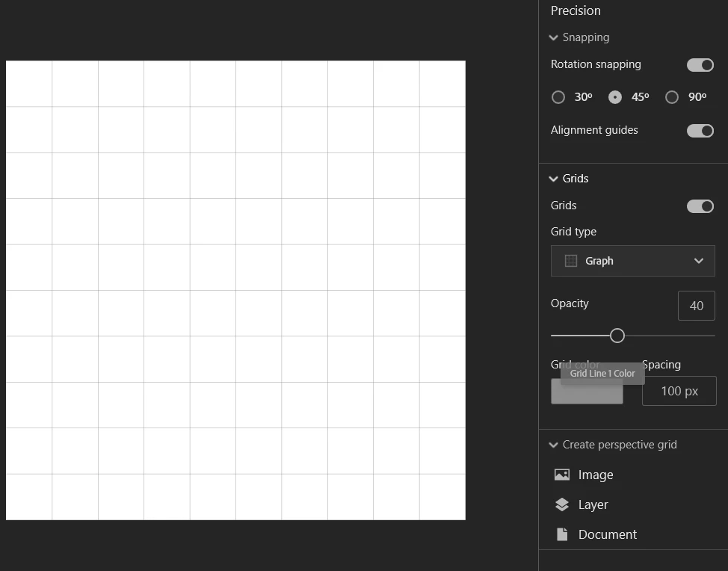728x571 pixels.
Task: Click the Opacity slider handle
Action: point(617,335)
